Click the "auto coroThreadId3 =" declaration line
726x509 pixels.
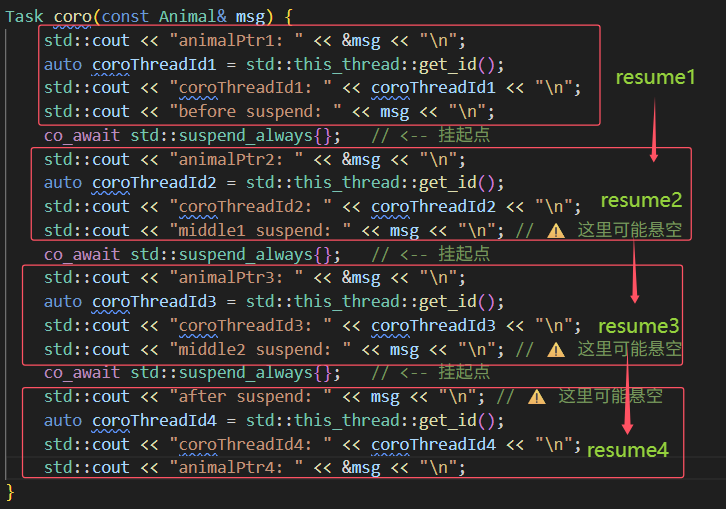tap(274, 302)
